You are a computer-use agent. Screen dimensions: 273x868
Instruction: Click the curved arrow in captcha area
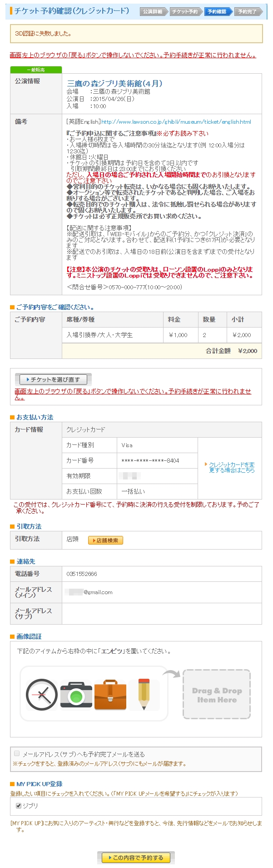(x=172, y=673)
